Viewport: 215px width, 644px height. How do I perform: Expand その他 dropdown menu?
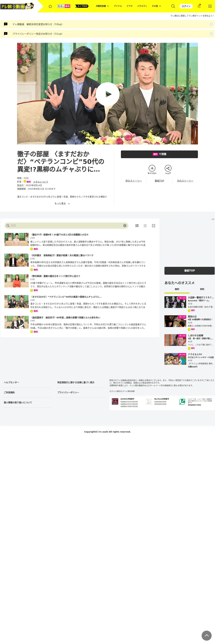point(156,6)
